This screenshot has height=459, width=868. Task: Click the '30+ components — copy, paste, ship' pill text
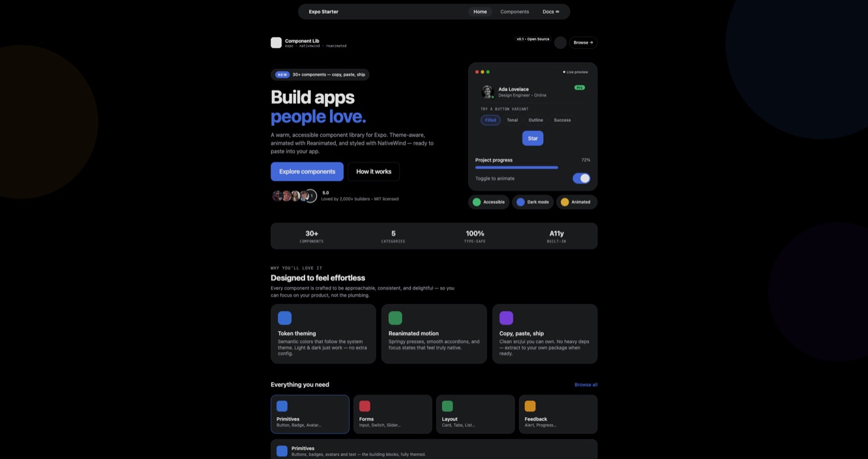(329, 75)
